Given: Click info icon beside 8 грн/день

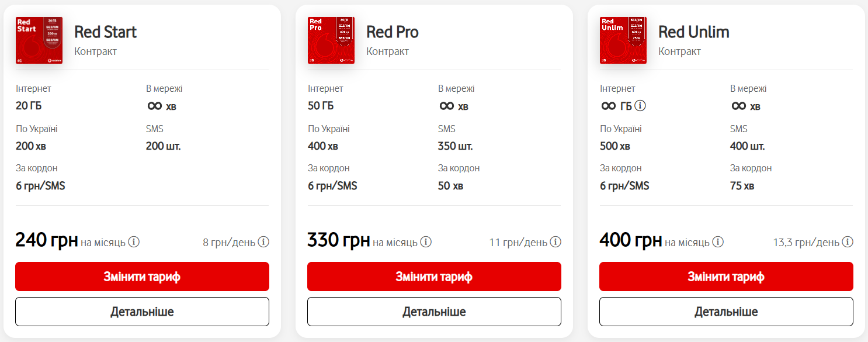Looking at the screenshot, I should [263, 242].
